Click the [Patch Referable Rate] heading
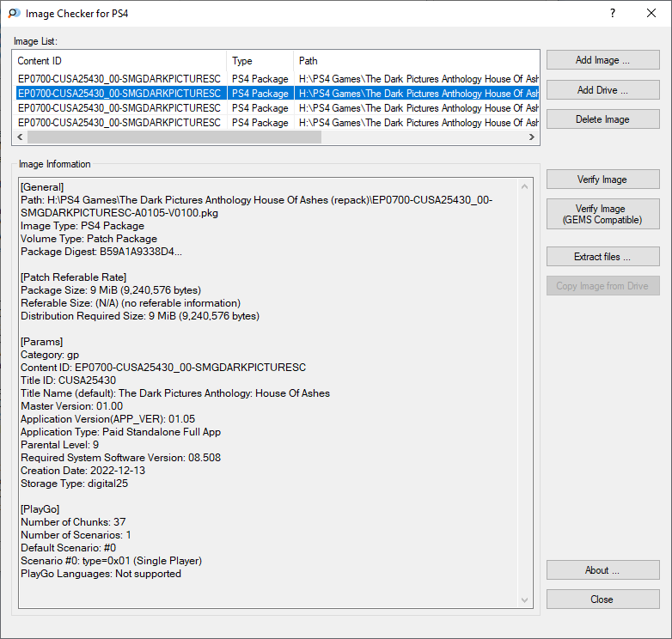This screenshot has width=672, height=639. coord(73,277)
